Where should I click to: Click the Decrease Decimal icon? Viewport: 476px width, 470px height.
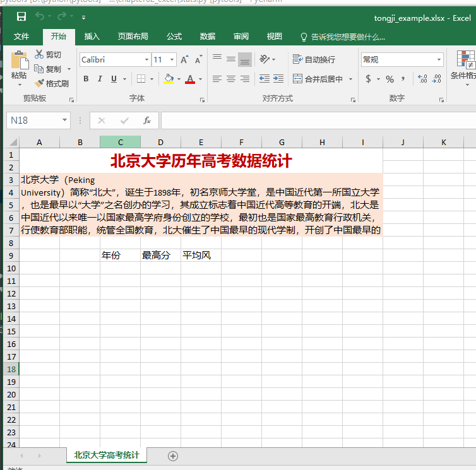(436, 79)
